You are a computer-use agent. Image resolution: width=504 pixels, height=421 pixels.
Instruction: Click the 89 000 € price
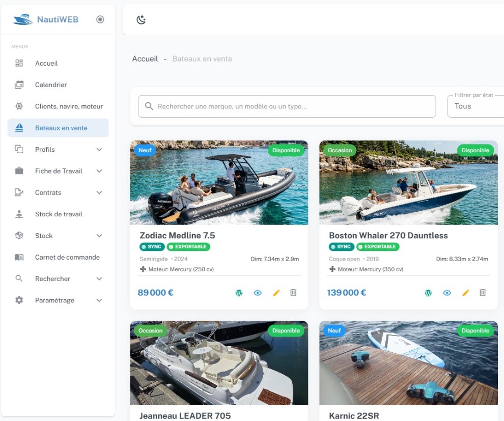[x=156, y=293]
